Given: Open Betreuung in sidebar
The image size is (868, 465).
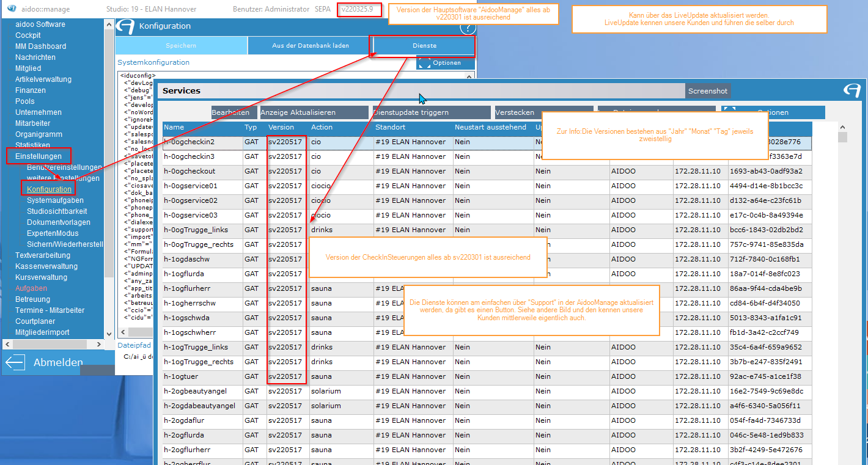Looking at the screenshot, I should pos(33,299).
